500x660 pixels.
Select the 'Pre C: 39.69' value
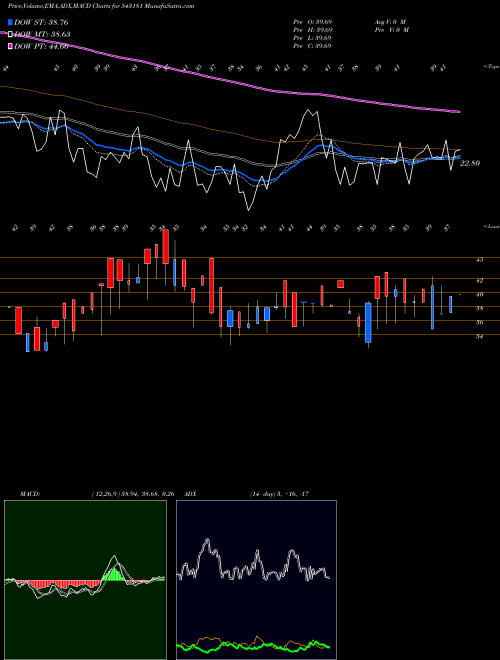click(x=313, y=46)
